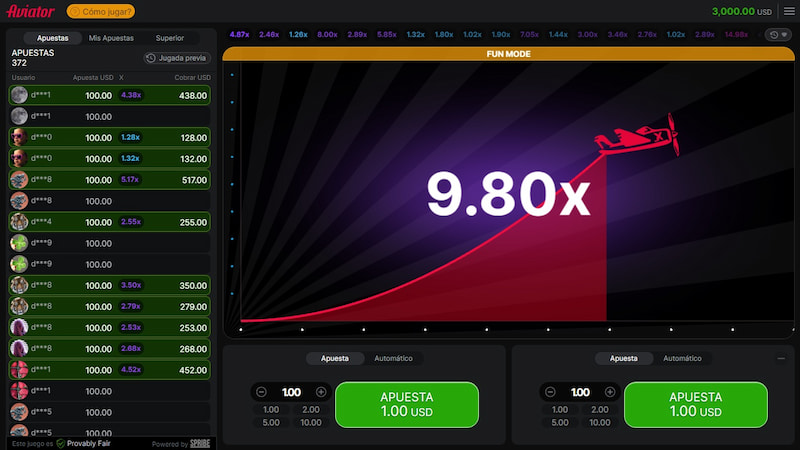The image size is (800, 450).
Task: Switch to Mis Apuestas tab
Action: (111, 38)
